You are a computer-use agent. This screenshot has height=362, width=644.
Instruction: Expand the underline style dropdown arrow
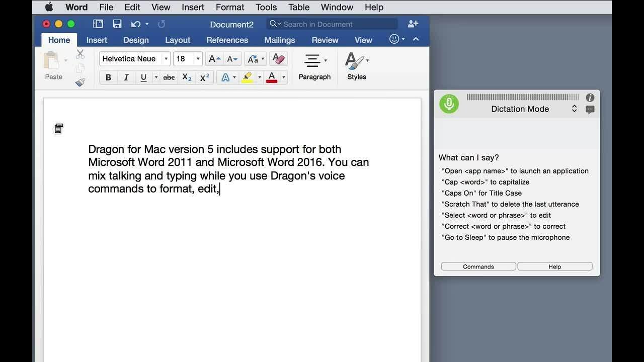156,77
